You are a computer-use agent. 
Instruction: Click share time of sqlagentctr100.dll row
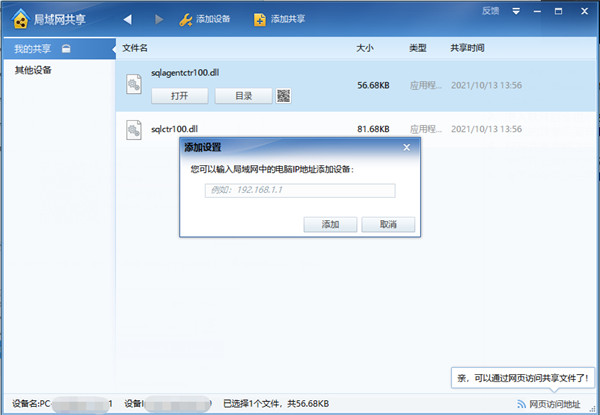(486, 85)
